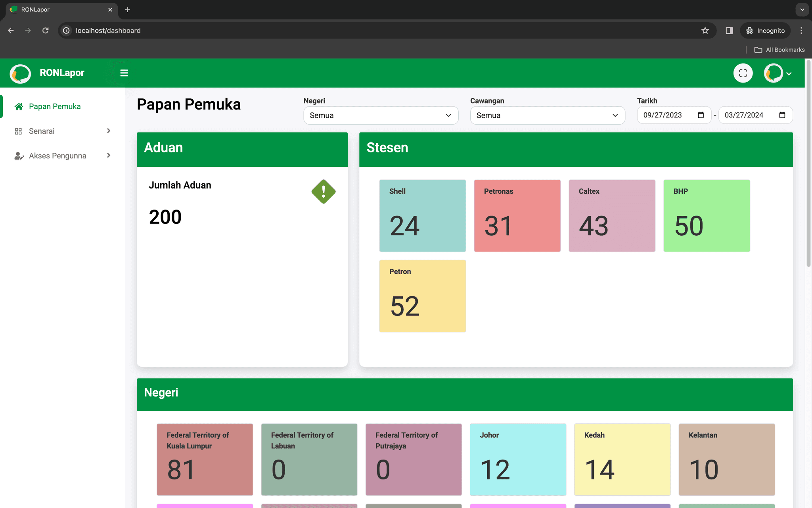Open the Cawangan dropdown
This screenshot has width=812, height=508.
click(x=548, y=115)
